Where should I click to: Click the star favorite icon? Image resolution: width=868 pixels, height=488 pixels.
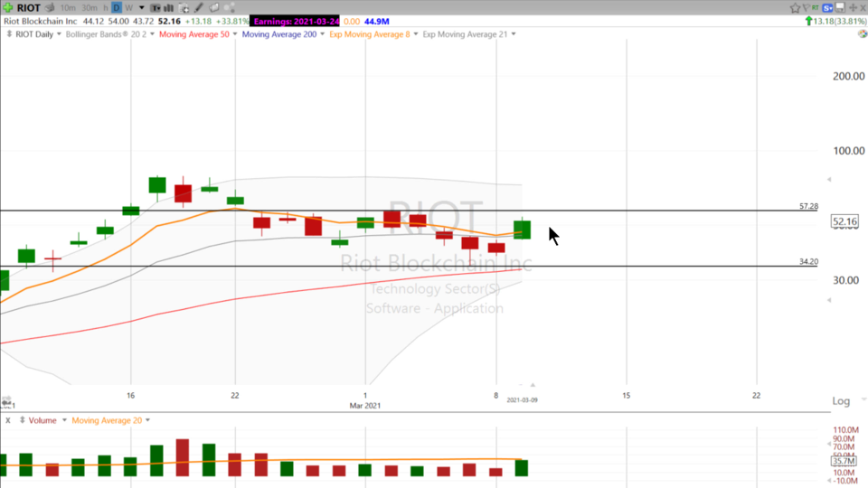coord(795,8)
